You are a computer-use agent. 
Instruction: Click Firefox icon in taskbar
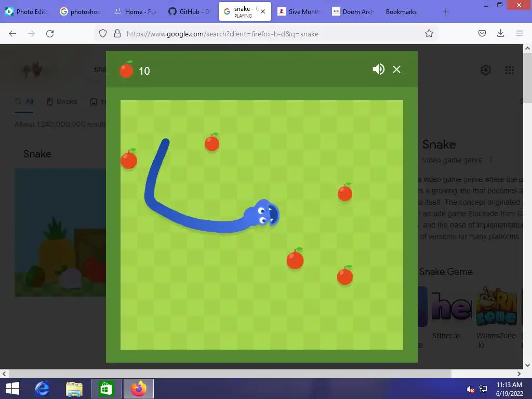(x=138, y=389)
